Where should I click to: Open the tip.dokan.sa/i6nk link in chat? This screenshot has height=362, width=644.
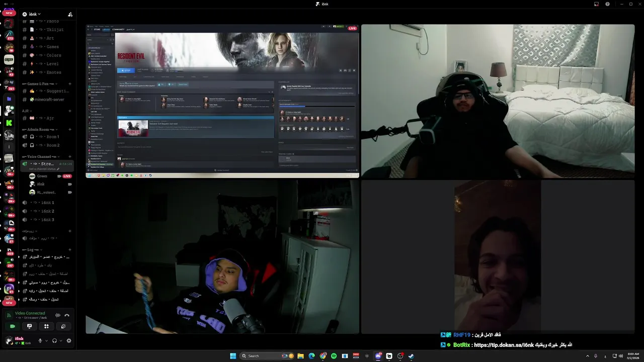pyautogui.click(x=504, y=345)
